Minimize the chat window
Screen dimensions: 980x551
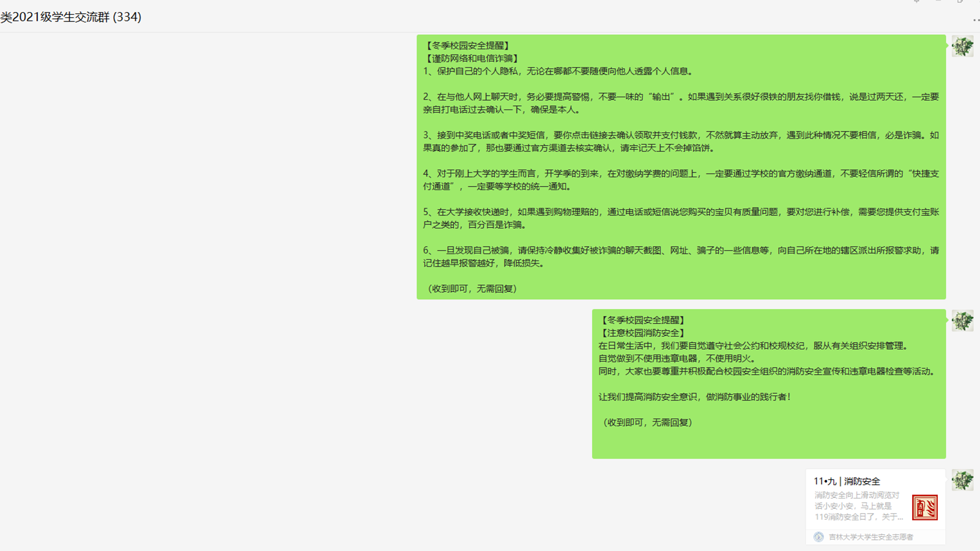[938, 1]
